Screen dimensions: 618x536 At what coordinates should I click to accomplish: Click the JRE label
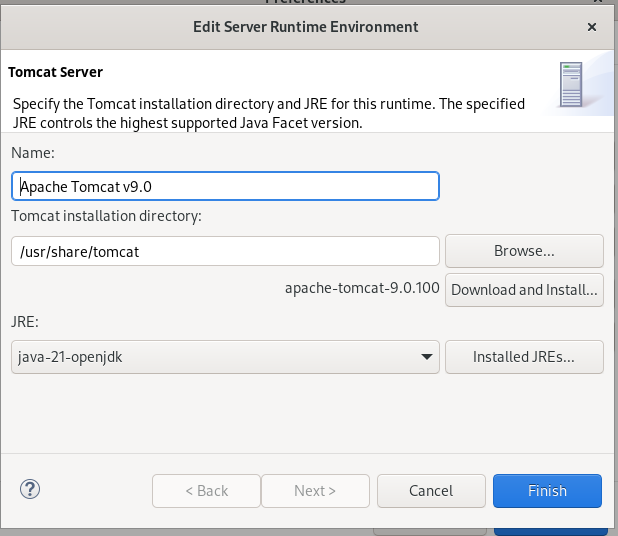(25, 322)
